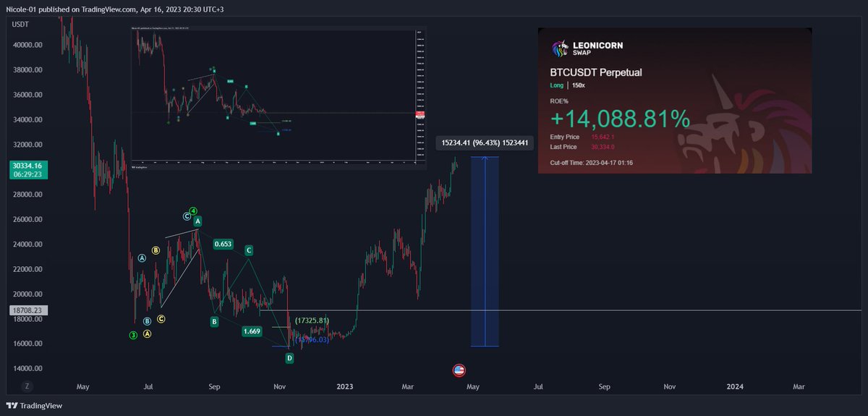Select the blue circled B wave label

pyautogui.click(x=147, y=321)
